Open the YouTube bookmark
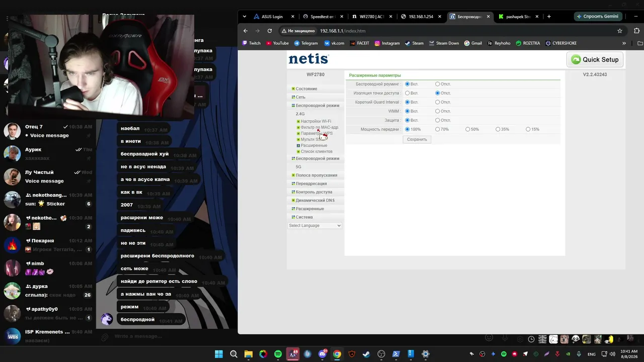The image size is (644, 362). [277, 43]
